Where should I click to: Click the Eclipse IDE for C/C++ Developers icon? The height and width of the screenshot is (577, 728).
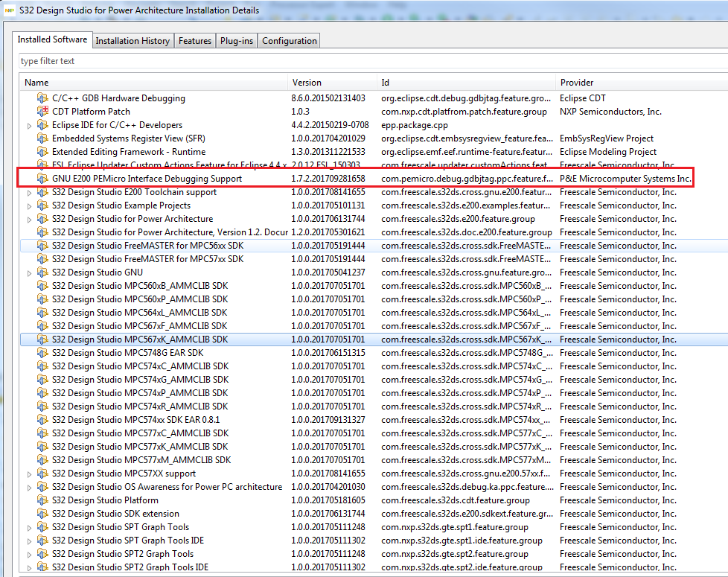[x=42, y=125]
